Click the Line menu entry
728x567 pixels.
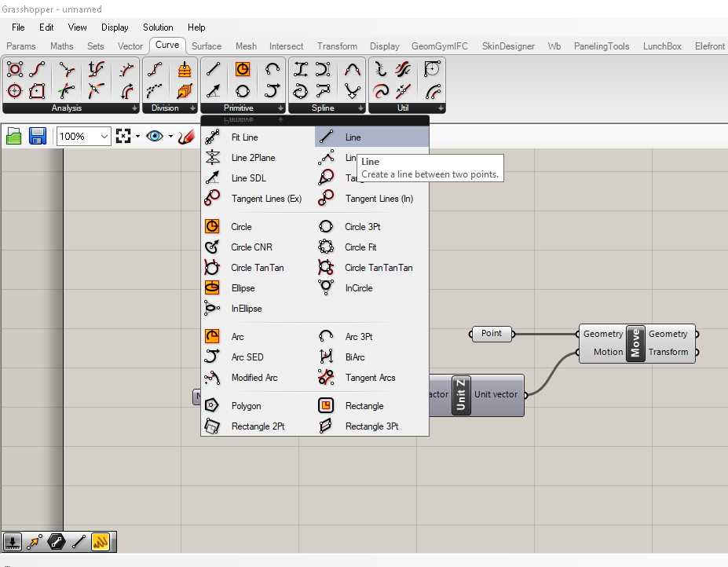click(353, 137)
